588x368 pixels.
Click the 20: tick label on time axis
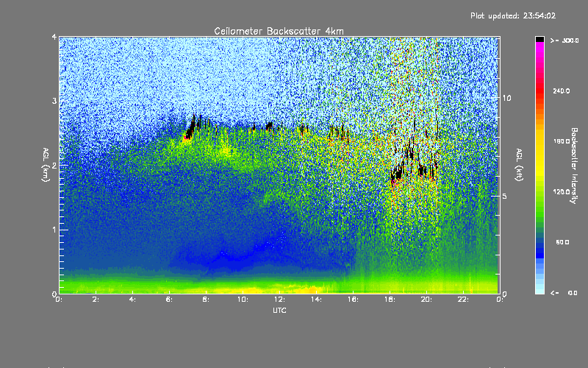[x=426, y=300]
